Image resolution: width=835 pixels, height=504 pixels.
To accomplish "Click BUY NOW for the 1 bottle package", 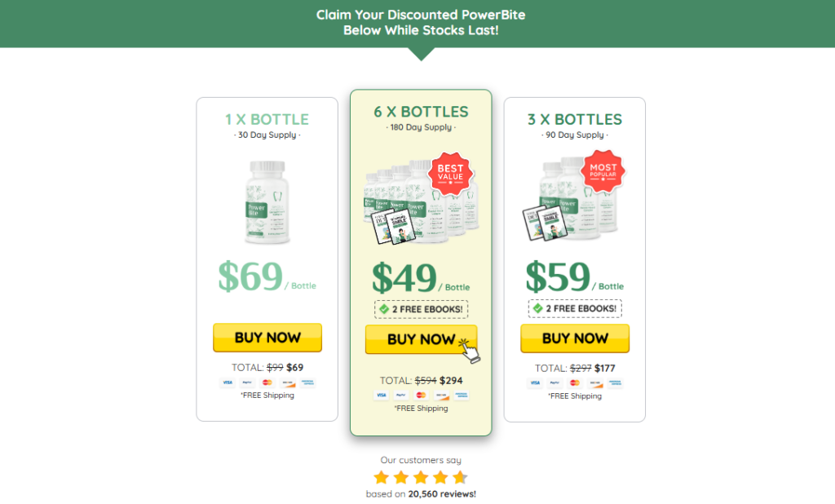I will pyautogui.click(x=267, y=338).
